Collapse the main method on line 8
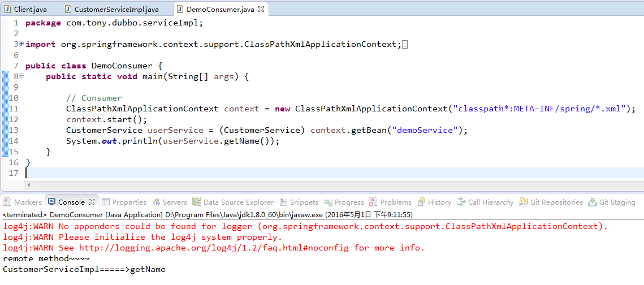 pyautogui.click(x=21, y=76)
